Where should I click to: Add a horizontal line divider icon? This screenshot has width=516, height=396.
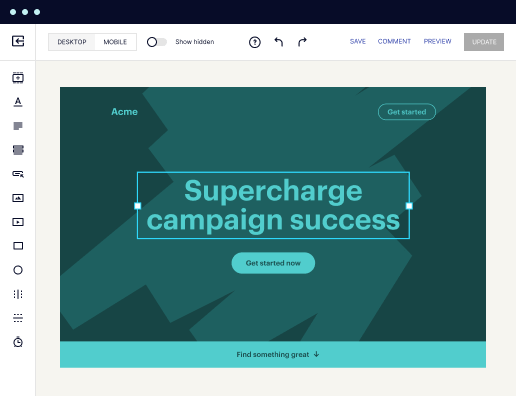(x=18, y=318)
